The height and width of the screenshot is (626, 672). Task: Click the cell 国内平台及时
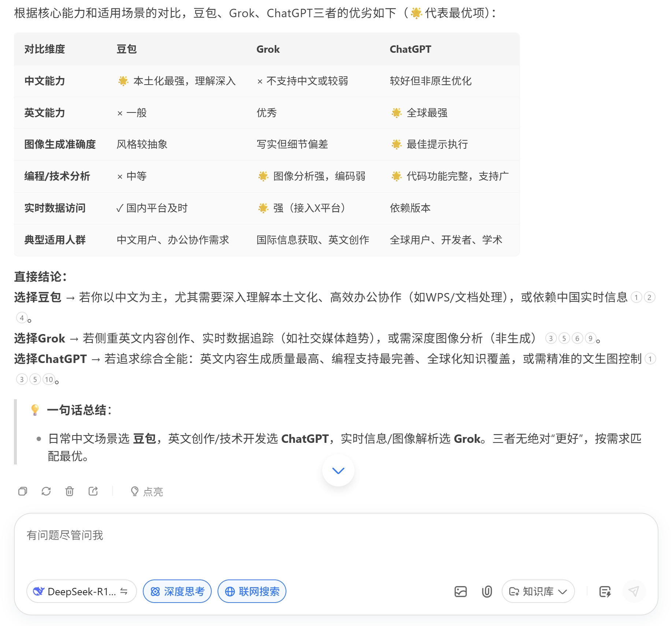pyautogui.click(x=152, y=208)
